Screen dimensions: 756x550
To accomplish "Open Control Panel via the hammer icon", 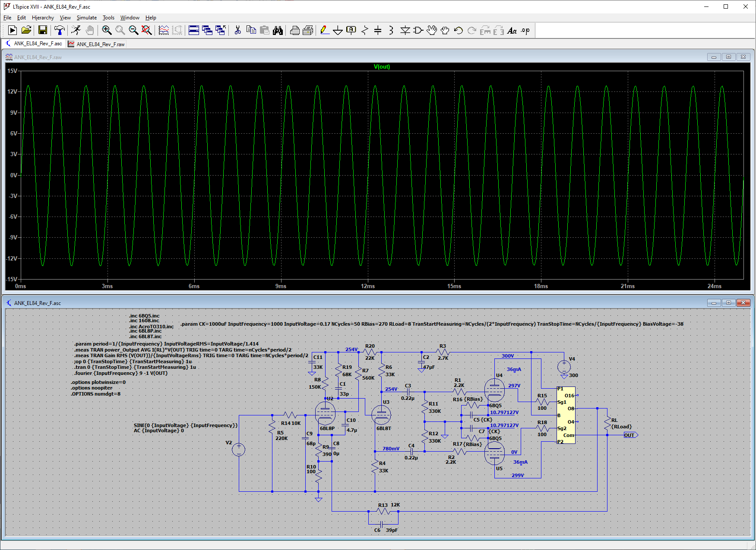I will pyautogui.click(x=60, y=30).
